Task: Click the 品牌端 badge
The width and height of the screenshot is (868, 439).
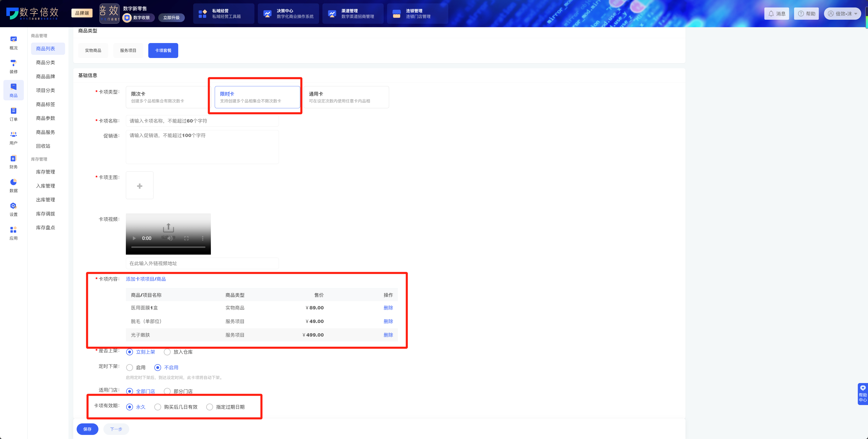Action: point(82,13)
